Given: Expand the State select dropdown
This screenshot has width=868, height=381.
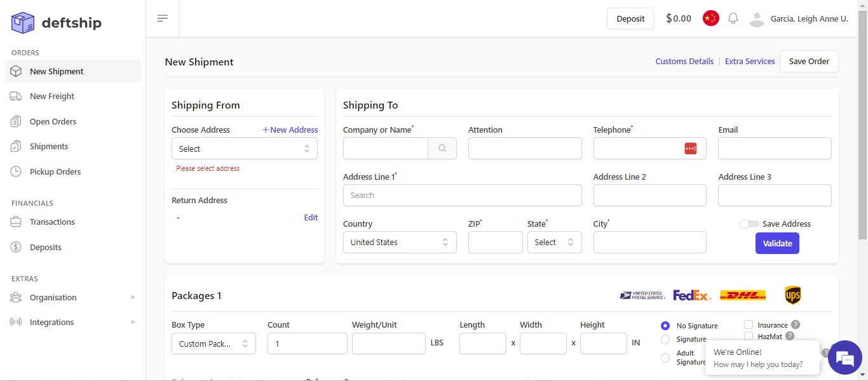Looking at the screenshot, I should (x=554, y=243).
